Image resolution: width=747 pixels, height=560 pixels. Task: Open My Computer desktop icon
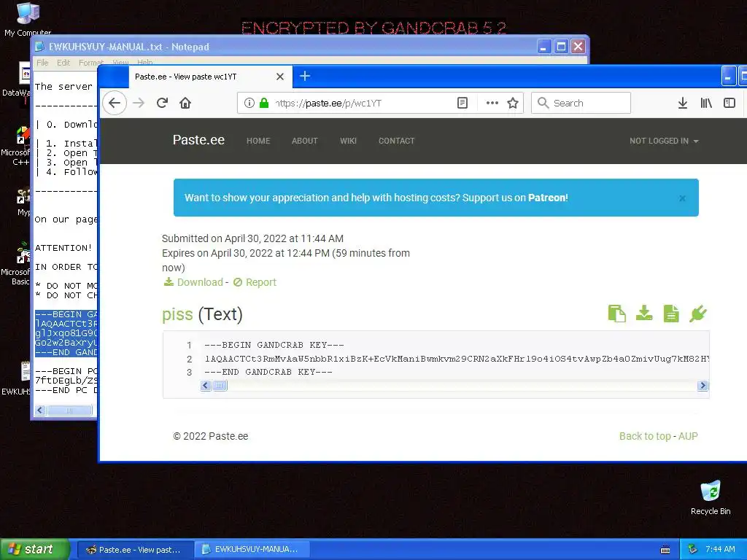(27, 19)
